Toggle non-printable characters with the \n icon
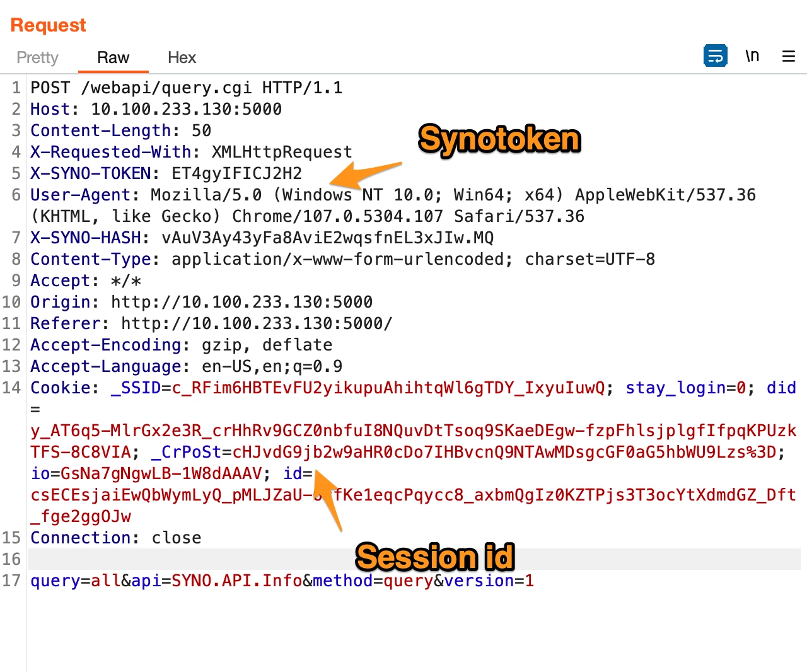Viewport: 807px width, 672px height. pos(752,55)
